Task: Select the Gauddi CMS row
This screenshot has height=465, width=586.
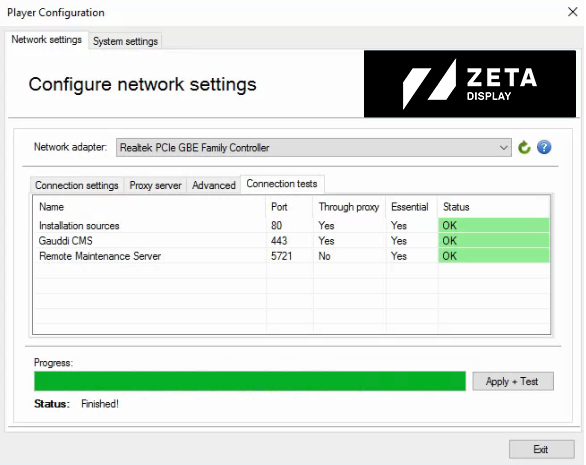Action: (x=292, y=241)
